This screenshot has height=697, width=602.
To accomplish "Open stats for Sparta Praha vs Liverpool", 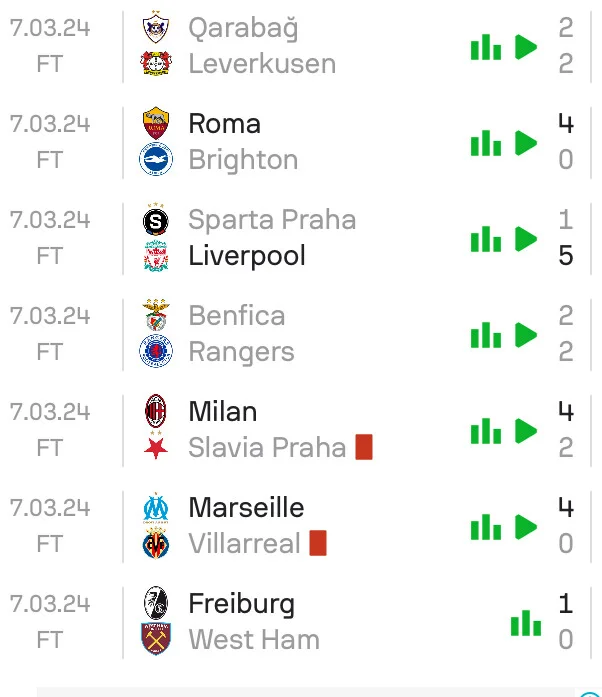I will pyautogui.click(x=486, y=239).
